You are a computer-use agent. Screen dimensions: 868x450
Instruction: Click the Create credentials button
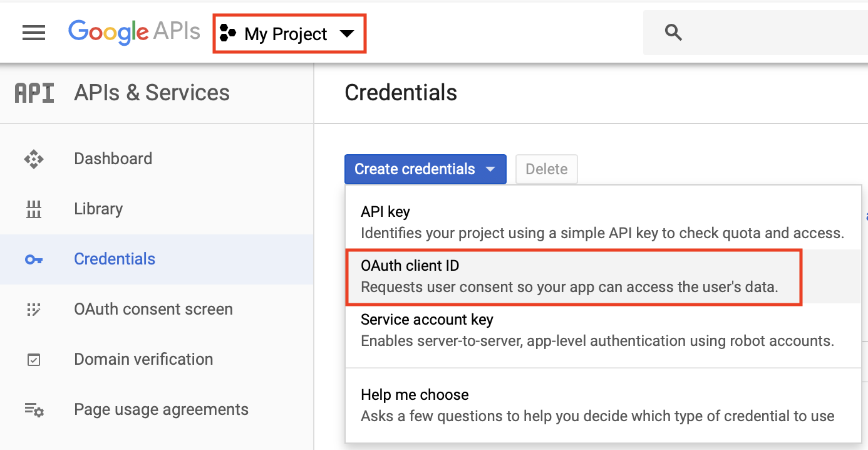tap(425, 169)
